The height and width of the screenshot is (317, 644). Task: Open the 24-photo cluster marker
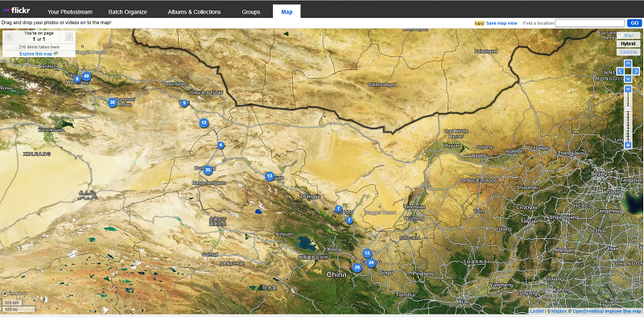click(371, 263)
